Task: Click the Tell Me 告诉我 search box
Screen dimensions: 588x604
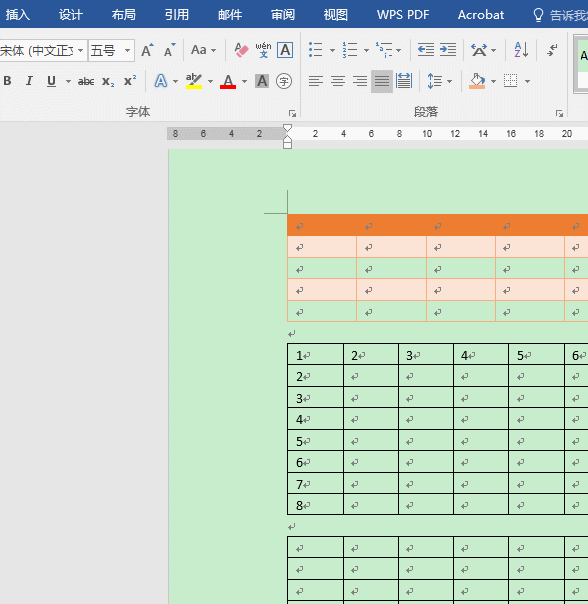Action: pyautogui.click(x=561, y=15)
